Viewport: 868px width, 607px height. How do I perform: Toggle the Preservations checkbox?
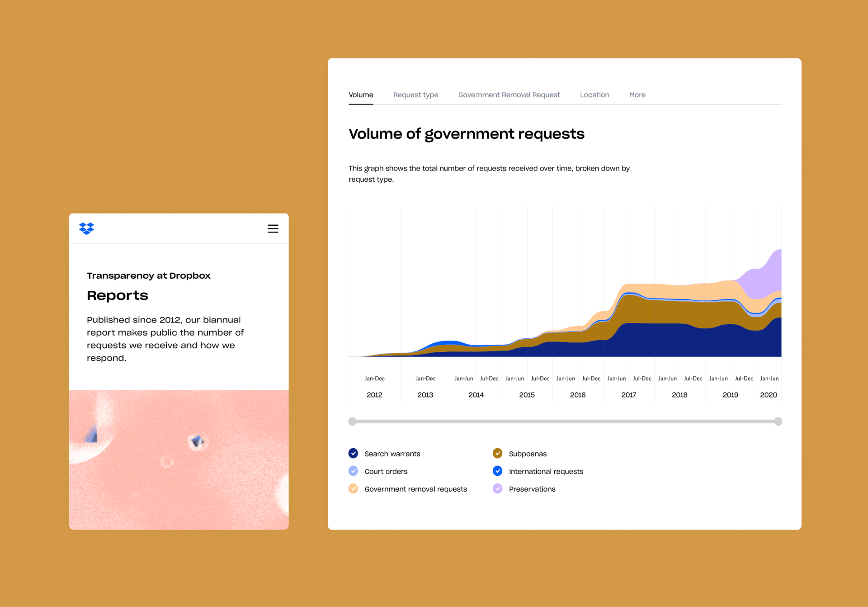(x=498, y=488)
